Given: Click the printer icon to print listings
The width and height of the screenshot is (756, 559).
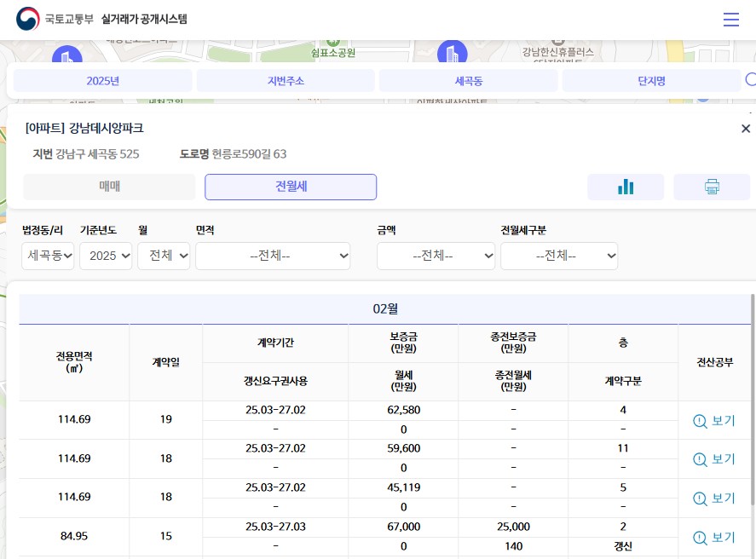Looking at the screenshot, I should (712, 187).
